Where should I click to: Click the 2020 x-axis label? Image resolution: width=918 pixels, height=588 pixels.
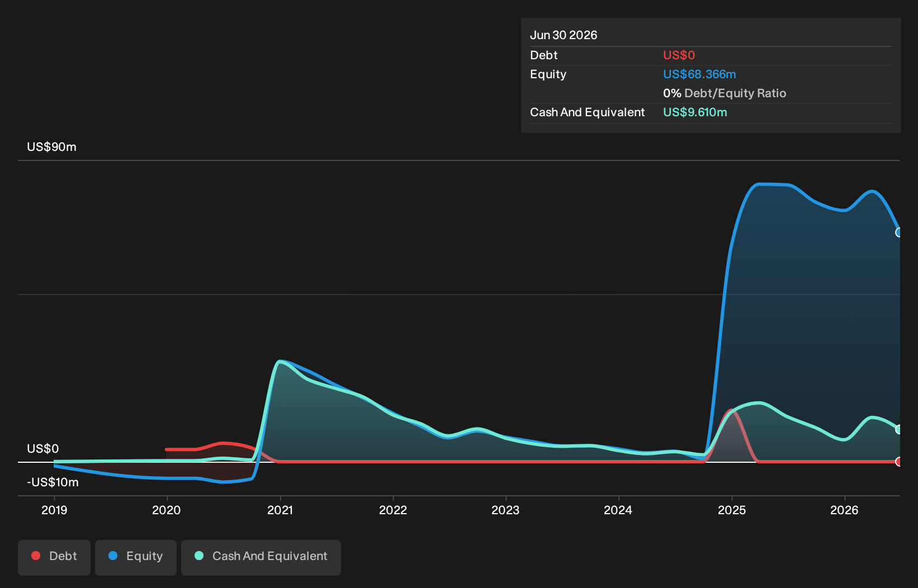[x=167, y=510]
